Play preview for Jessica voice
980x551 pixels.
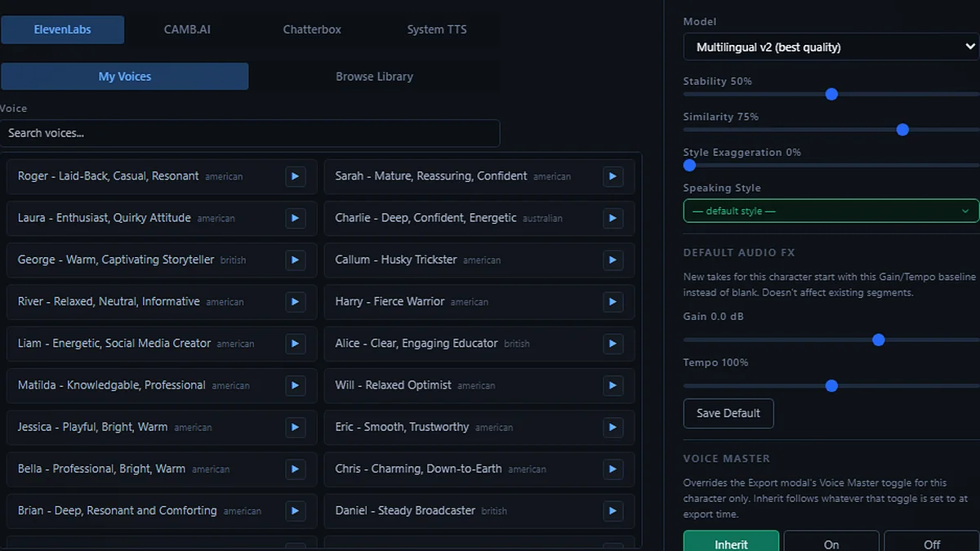coord(295,427)
